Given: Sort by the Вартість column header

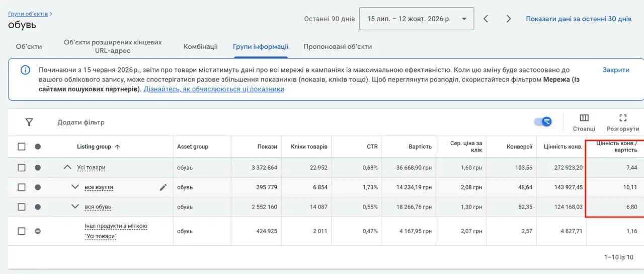Looking at the screenshot, I should click(420, 147).
